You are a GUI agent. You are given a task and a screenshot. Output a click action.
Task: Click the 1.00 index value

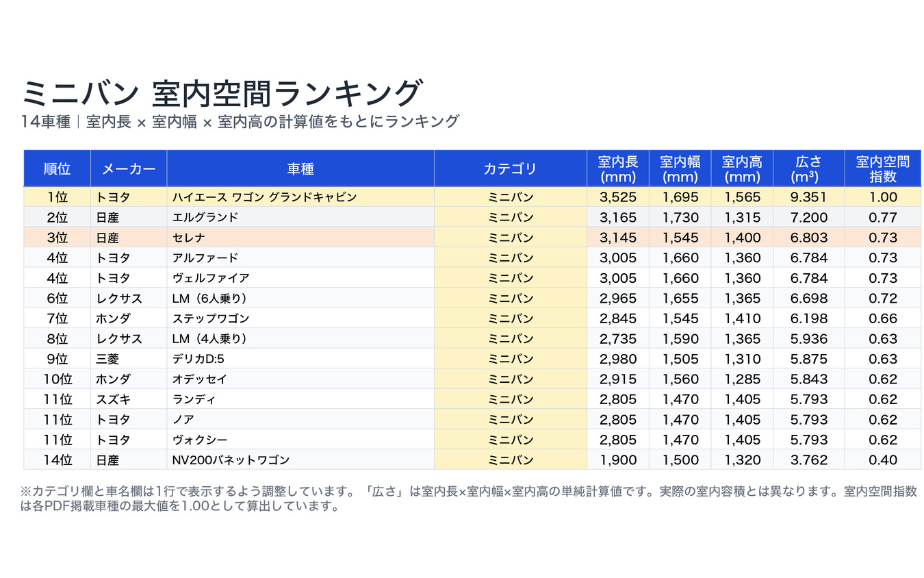tap(883, 197)
